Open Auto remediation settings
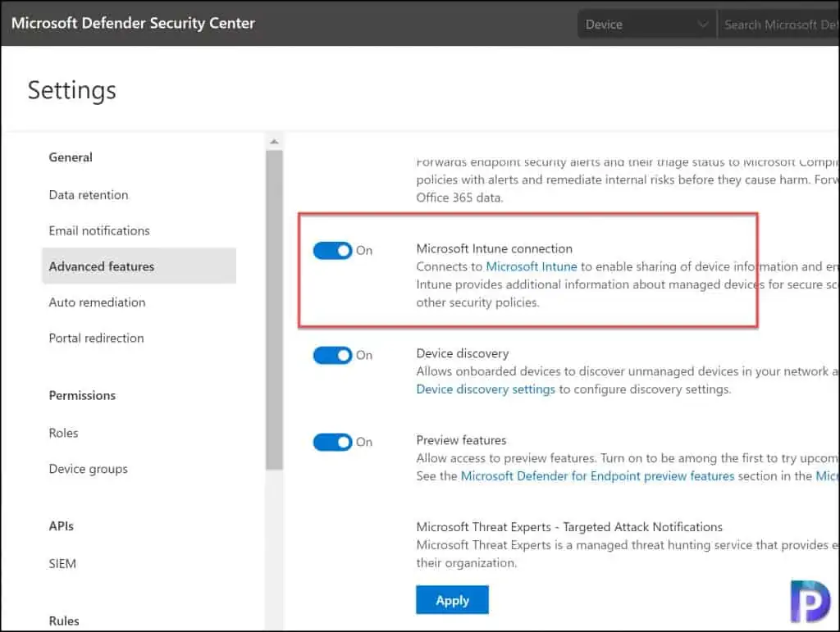This screenshot has height=632, width=840. pyautogui.click(x=97, y=302)
